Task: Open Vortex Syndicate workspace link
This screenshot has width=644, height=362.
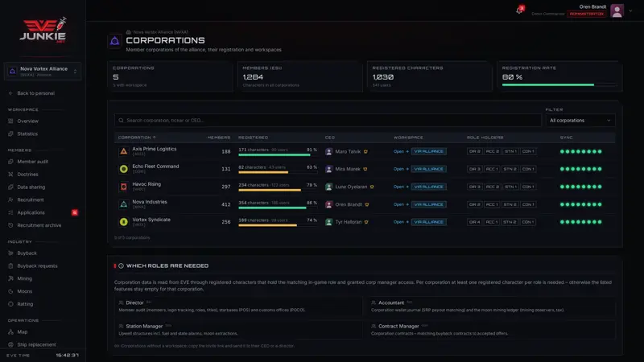Action: pos(401,222)
